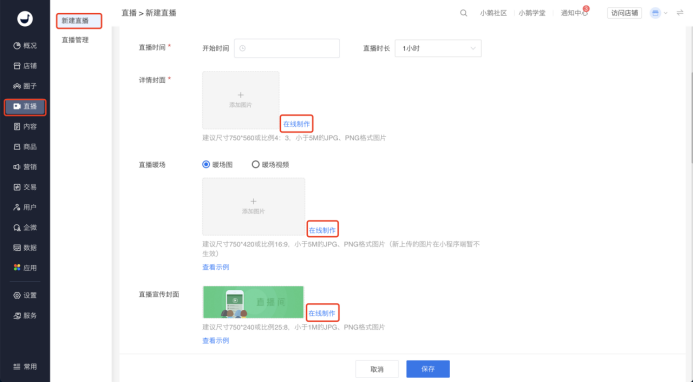Screen dimensions: 693x383
Task: Go to 圈子 community section
Action: tap(25, 86)
